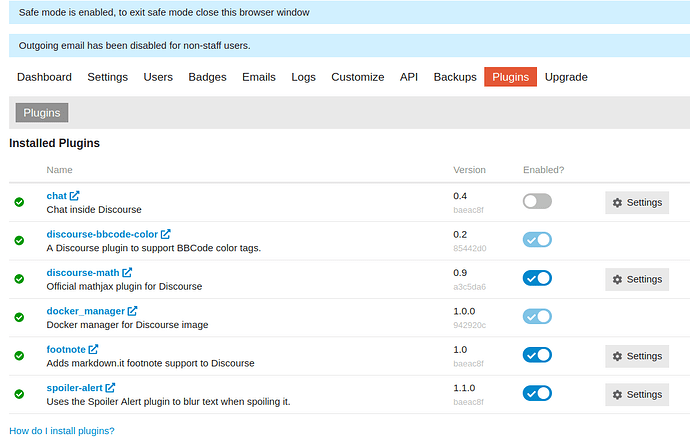Screen dimensions: 690x440
Task: Disable the spoiler-alert plugin toggle
Action: 537,393
